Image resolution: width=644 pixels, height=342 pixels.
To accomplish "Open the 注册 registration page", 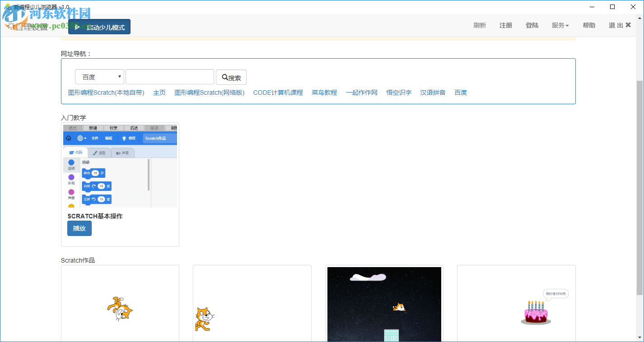I will click(x=505, y=25).
